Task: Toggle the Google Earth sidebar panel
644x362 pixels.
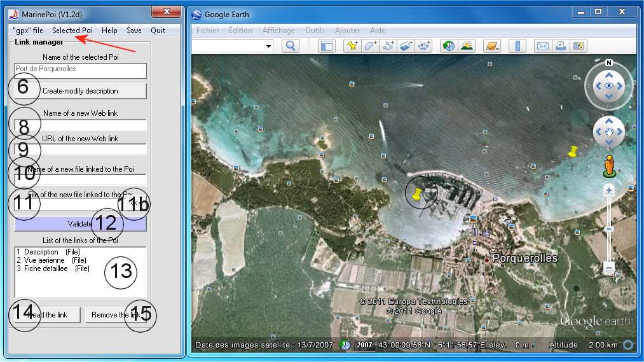Action: tap(327, 46)
